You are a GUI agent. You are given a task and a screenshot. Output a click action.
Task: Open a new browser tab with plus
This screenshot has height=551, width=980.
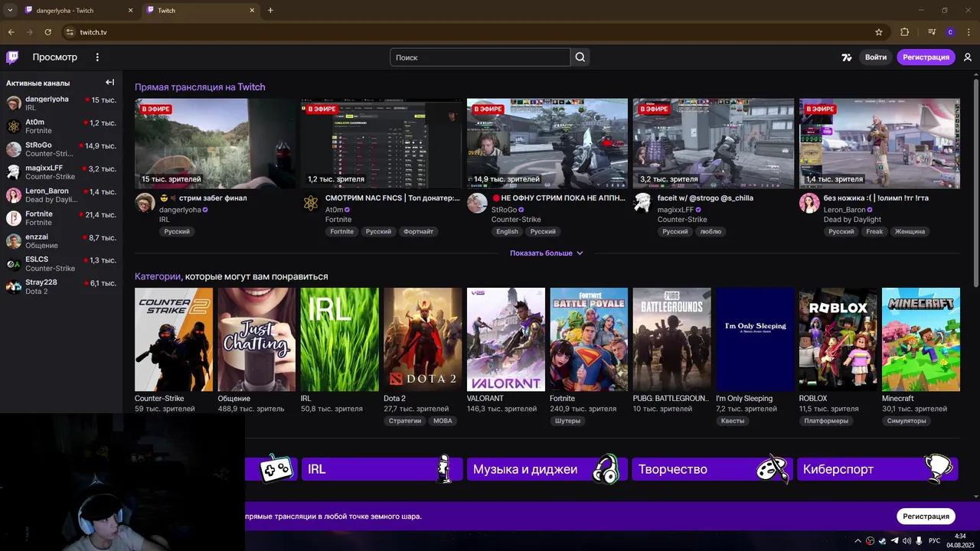click(270, 10)
